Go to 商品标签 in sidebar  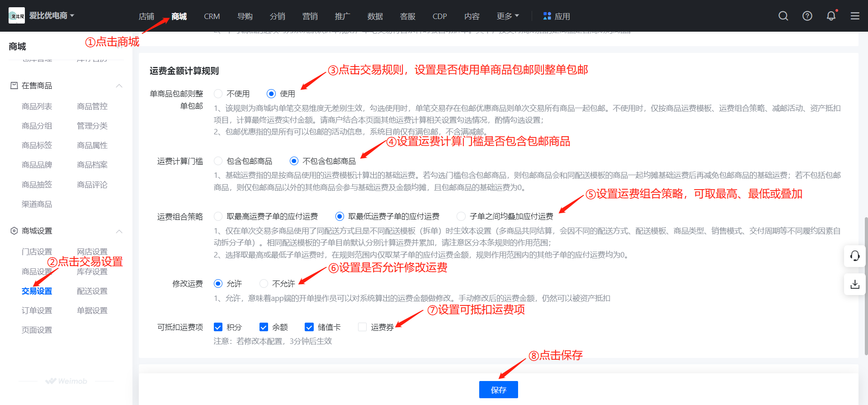coord(37,145)
